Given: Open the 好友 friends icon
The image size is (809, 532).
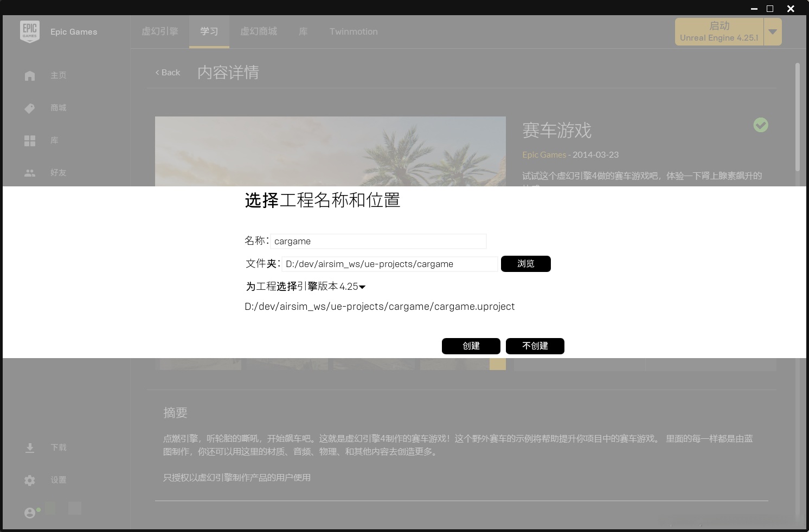Looking at the screenshot, I should click(x=30, y=173).
